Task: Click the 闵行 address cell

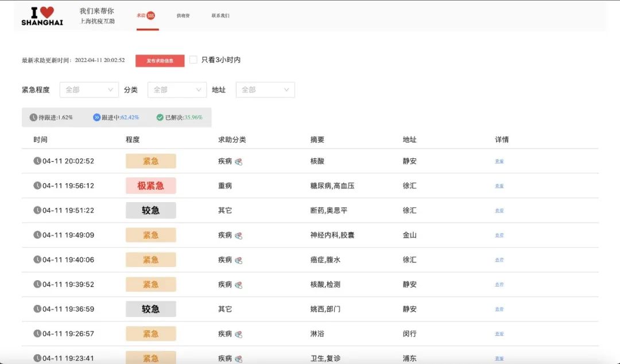Action: point(409,334)
